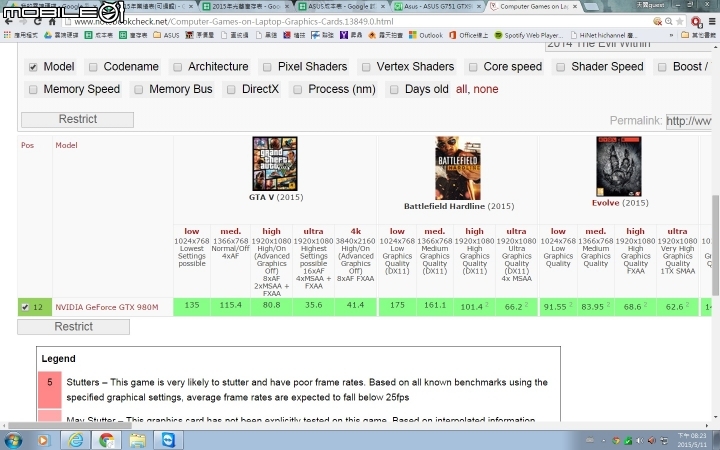Tick the Process (nm) checkbox
720x450 pixels.
click(298, 90)
